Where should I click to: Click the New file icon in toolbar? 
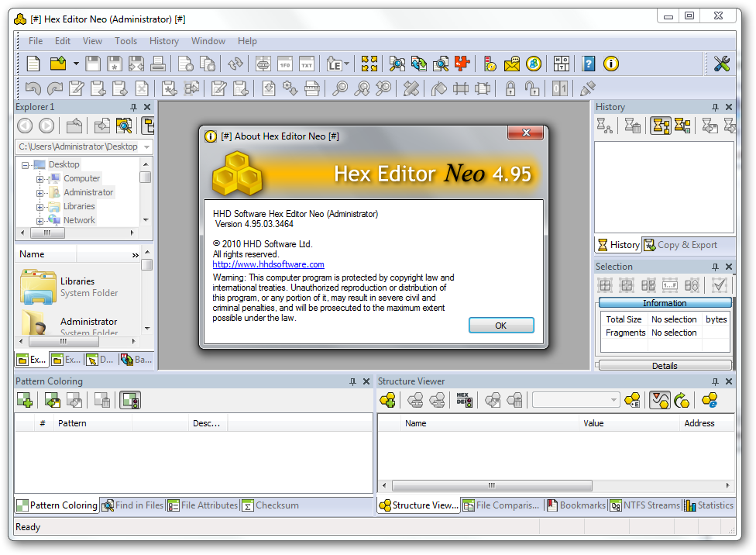[x=33, y=64]
